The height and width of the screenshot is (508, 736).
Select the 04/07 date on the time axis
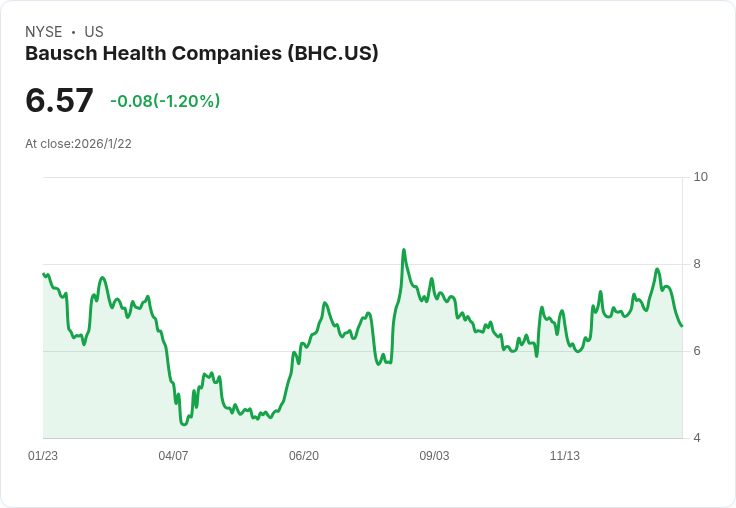[173, 456]
